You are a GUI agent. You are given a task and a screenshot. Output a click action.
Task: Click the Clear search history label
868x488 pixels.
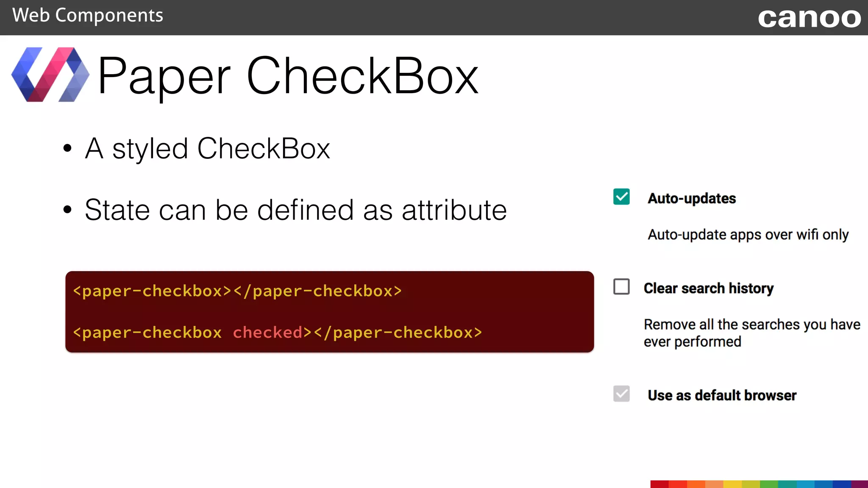click(709, 288)
